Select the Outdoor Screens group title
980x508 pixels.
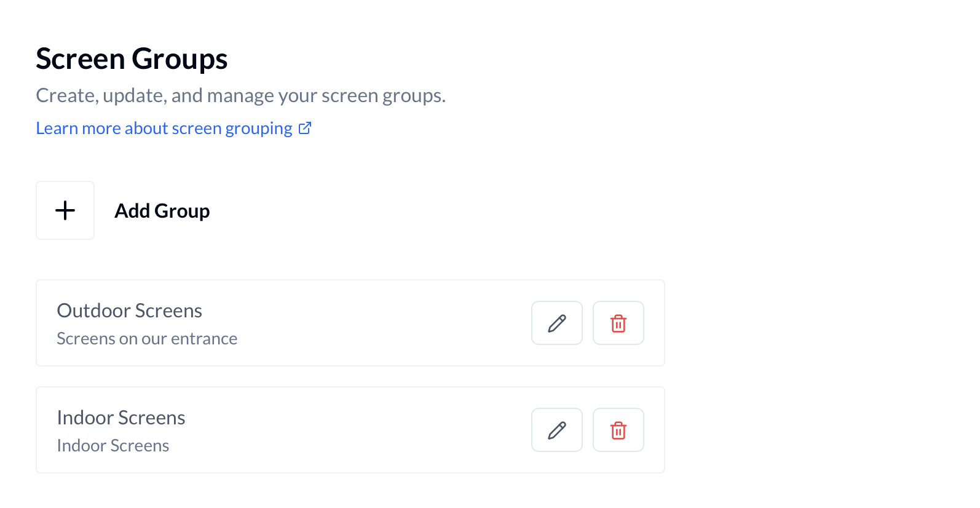coord(129,311)
